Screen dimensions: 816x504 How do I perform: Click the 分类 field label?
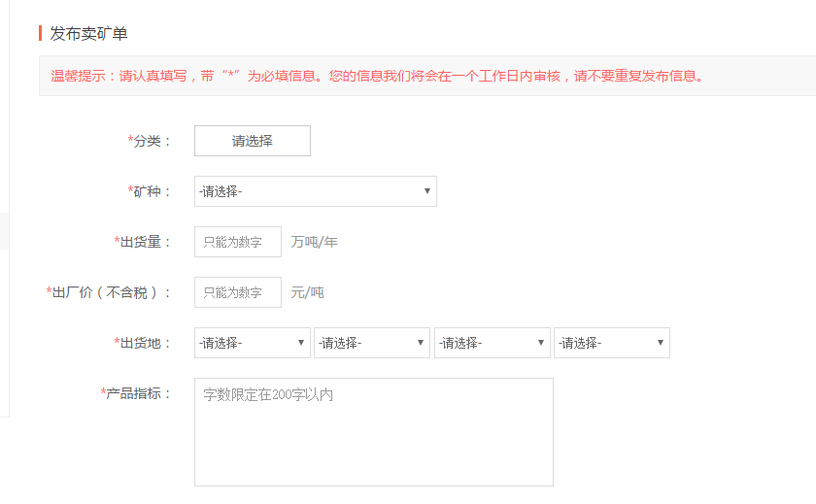point(151,141)
